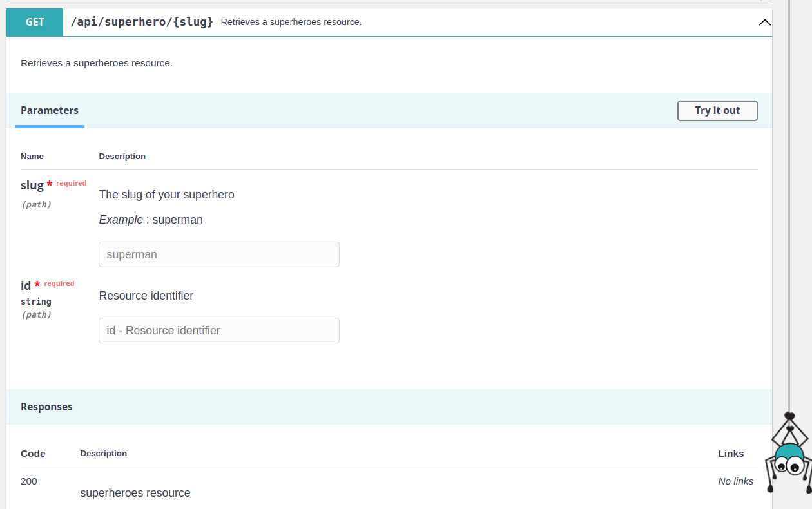Viewport: 812px width, 509px height.
Task: Click the API Platform spider mascot
Action: pyautogui.click(x=789, y=453)
